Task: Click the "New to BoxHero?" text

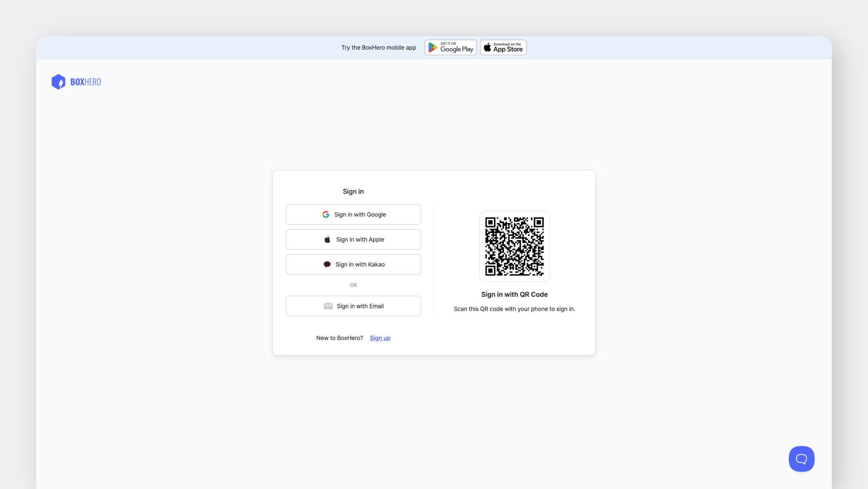Action: pyautogui.click(x=339, y=338)
